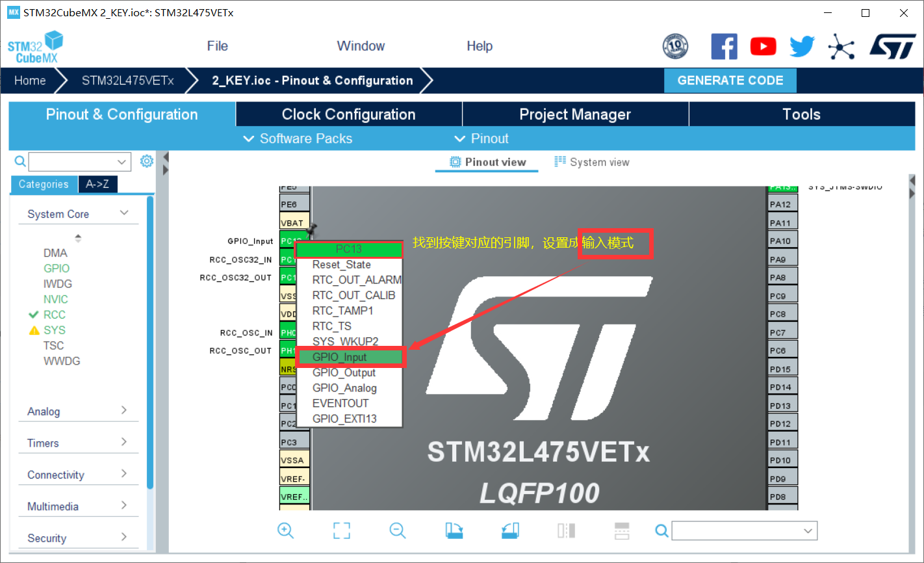924x563 pixels.
Task: Switch to Project Manager tab
Action: [x=575, y=114]
